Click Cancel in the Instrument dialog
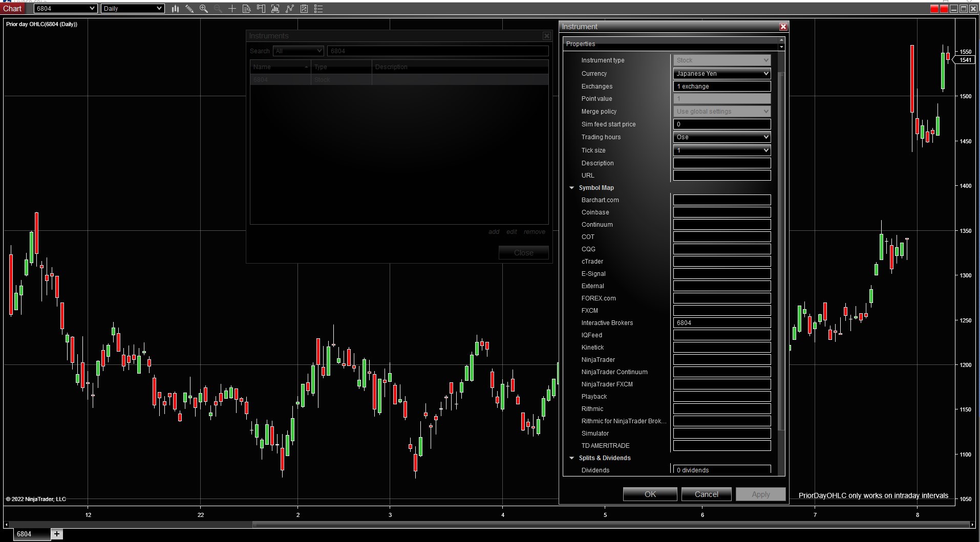The width and height of the screenshot is (980, 542). coord(707,494)
